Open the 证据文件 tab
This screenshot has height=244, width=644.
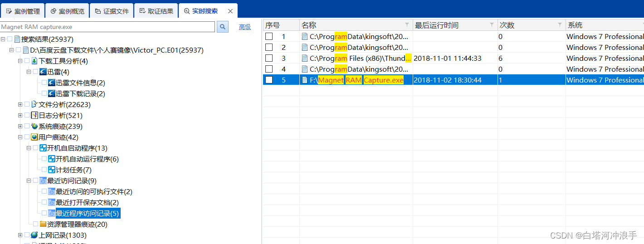[112, 11]
